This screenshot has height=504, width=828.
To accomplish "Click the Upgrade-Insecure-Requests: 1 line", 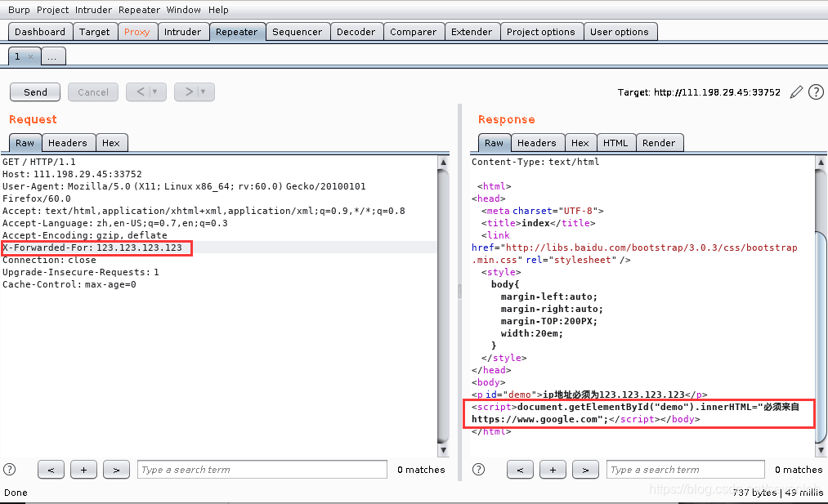I will [81, 272].
